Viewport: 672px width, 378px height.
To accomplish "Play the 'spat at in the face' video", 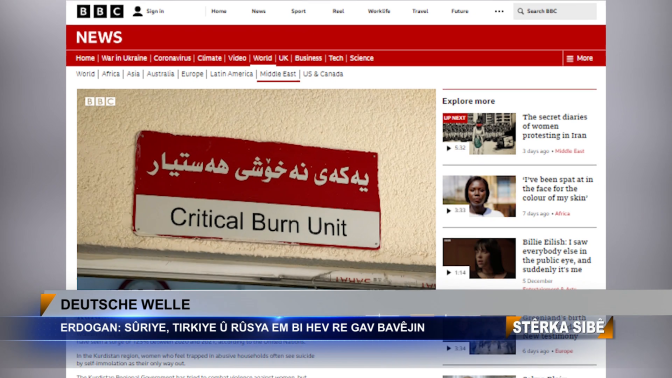I will coord(449,210).
